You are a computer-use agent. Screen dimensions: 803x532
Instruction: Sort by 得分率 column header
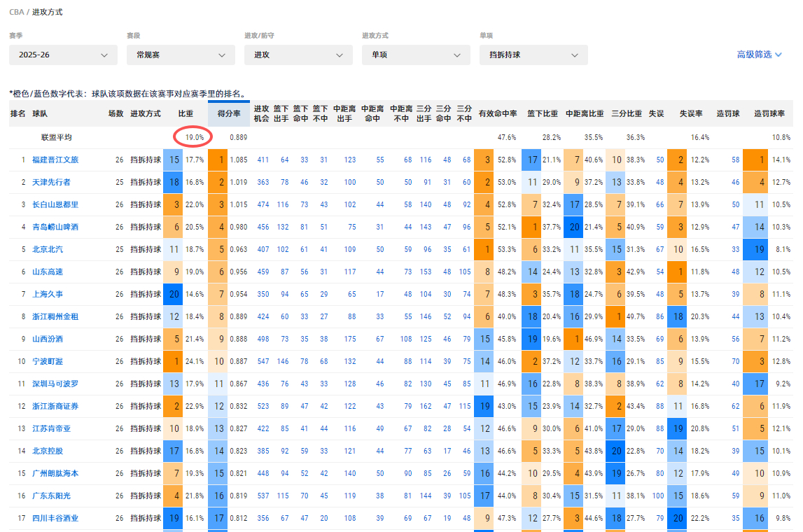tap(229, 113)
